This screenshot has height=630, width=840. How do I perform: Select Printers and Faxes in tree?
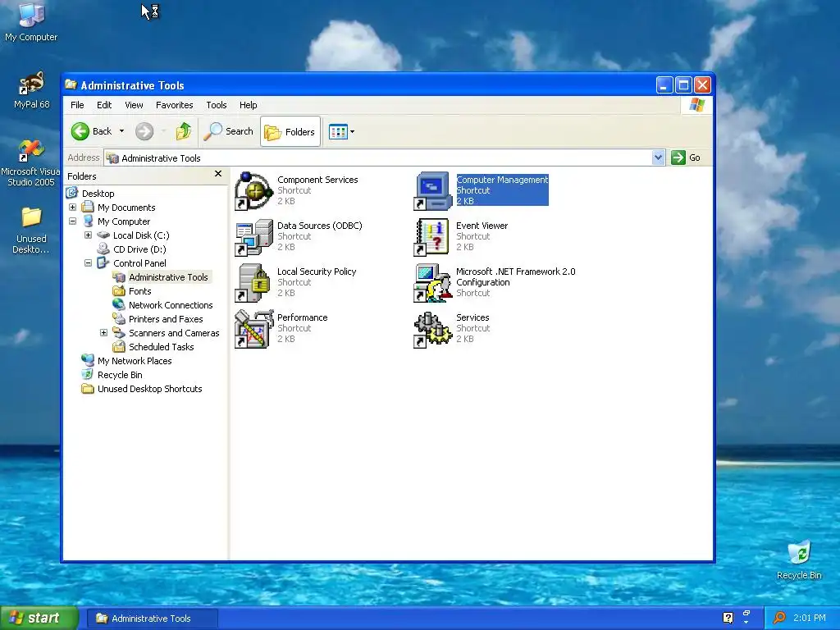pyautogui.click(x=166, y=319)
